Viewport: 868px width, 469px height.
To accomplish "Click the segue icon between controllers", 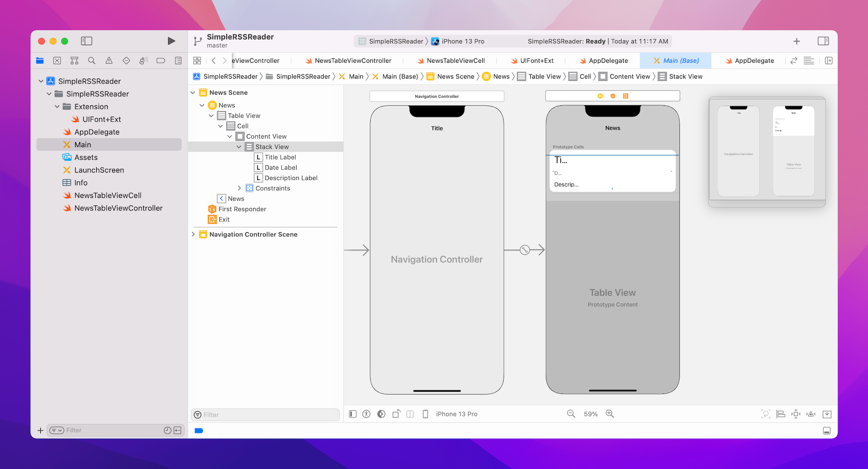I will [x=524, y=250].
